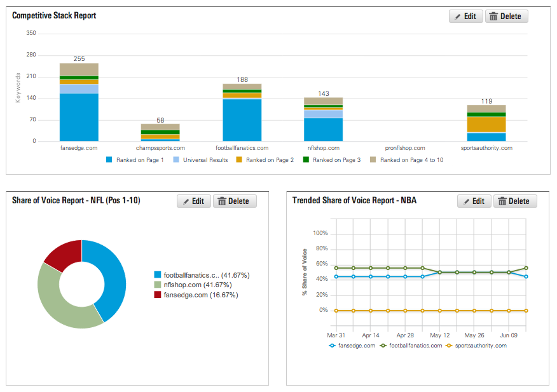The height and width of the screenshot is (392, 557).
Task: Click trash icon on Share of Voice NFL
Action: coord(222,201)
